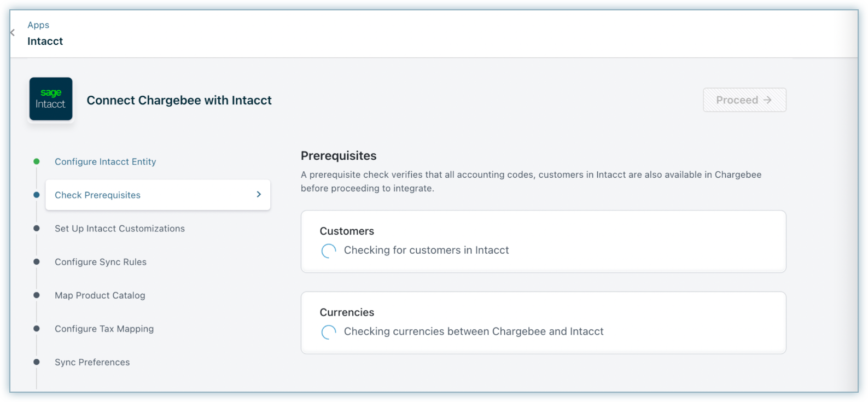868x402 pixels.
Task: Click the step dot for Sync Preferences
Action: coord(37,362)
